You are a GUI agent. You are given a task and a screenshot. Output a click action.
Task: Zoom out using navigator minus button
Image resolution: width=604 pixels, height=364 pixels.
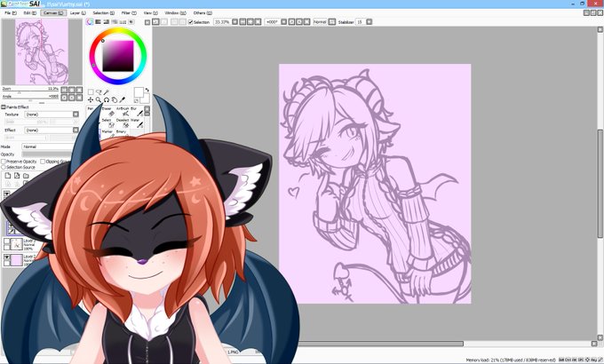pos(64,90)
